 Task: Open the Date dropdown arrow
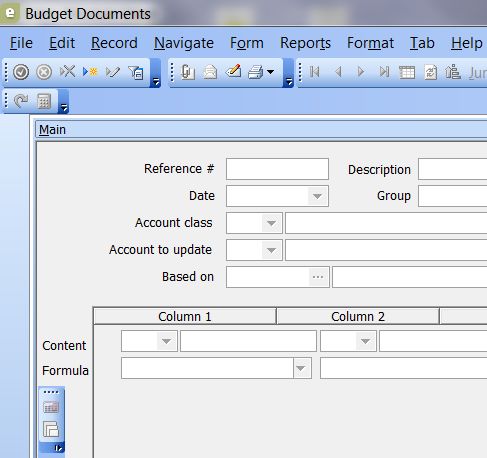tap(317, 196)
